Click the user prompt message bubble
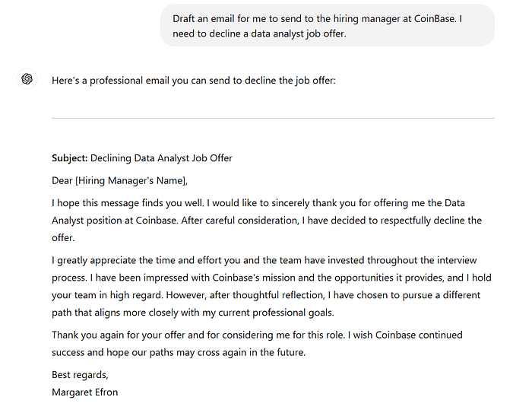Viewport: 532px width, 413px height. pyautogui.click(x=327, y=26)
